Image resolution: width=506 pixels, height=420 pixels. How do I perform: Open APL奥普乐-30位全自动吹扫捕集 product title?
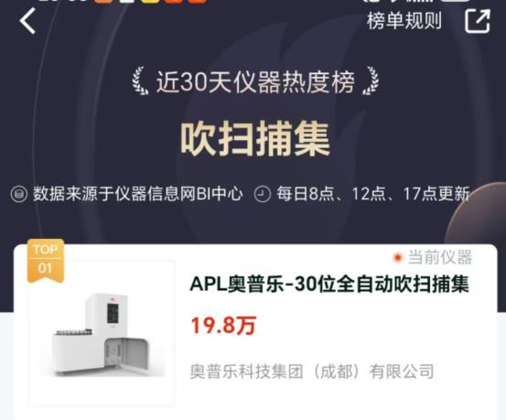[x=329, y=285]
